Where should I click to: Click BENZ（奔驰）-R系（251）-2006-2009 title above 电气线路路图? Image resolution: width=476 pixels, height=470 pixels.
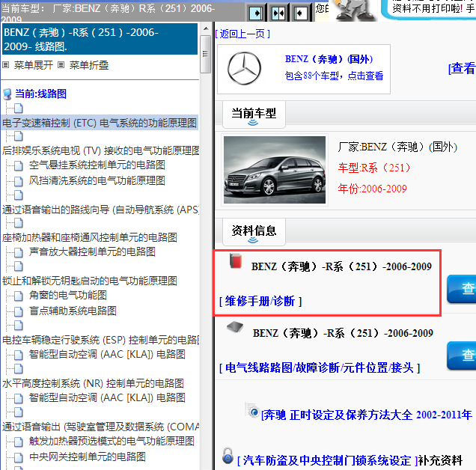tap(343, 333)
